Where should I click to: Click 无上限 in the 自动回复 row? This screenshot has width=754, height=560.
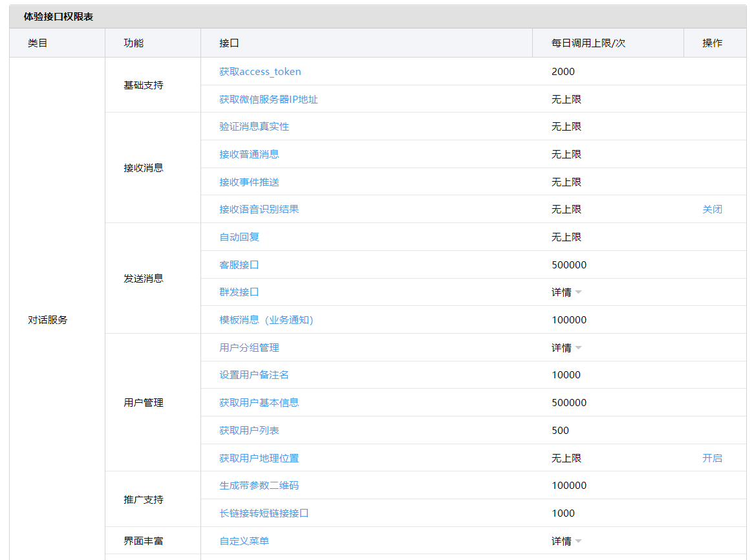tap(566, 237)
